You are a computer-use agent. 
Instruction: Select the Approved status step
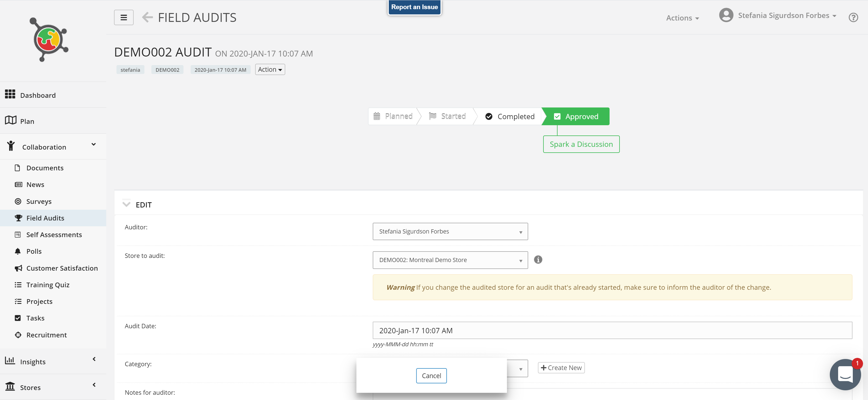pyautogui.click(x=576, y=116)
